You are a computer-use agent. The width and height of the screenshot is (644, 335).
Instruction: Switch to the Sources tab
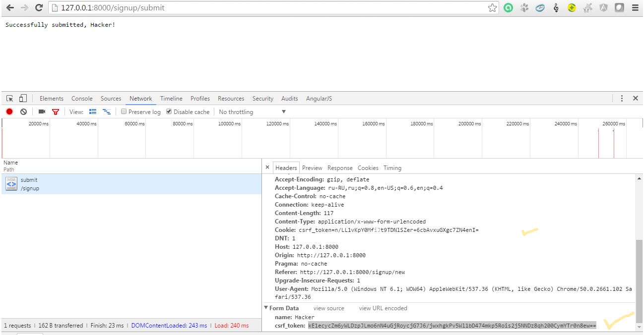coord(111,98)
